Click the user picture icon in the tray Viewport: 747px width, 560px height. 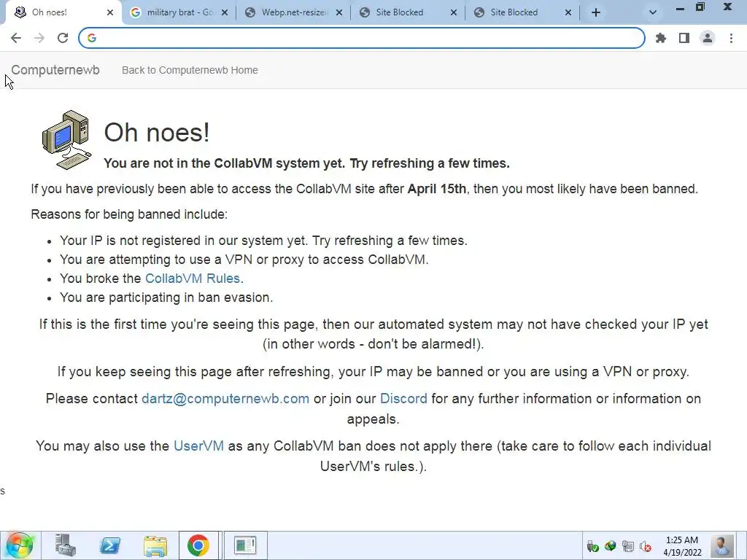point(721,545)
